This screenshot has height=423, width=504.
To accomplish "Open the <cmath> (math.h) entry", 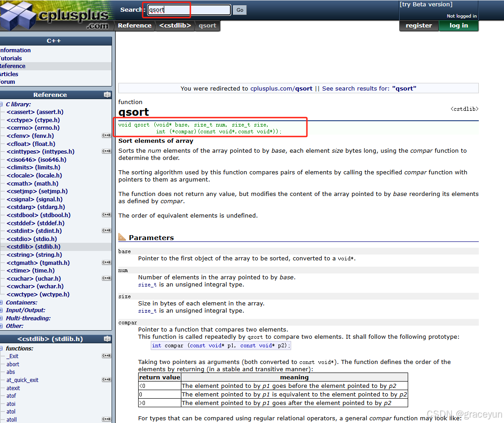I will tap(32, 183).
